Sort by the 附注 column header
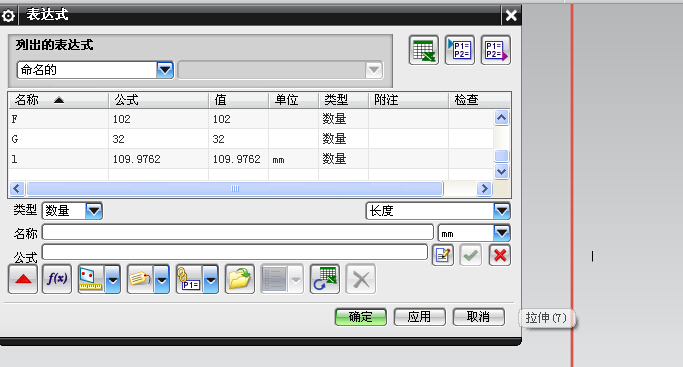Screen dimensions: 683x367 (409, 100)
